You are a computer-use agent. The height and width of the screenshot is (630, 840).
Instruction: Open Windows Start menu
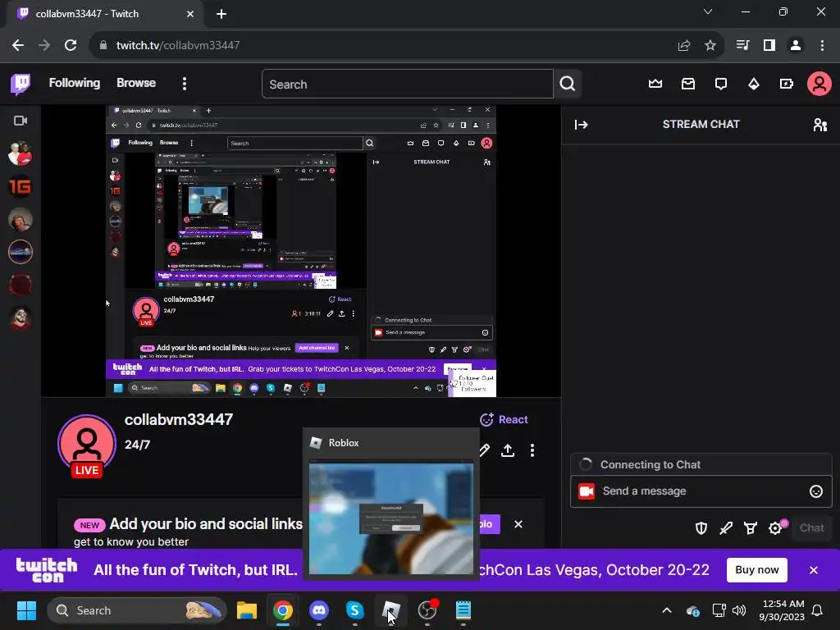coord(26,610)
